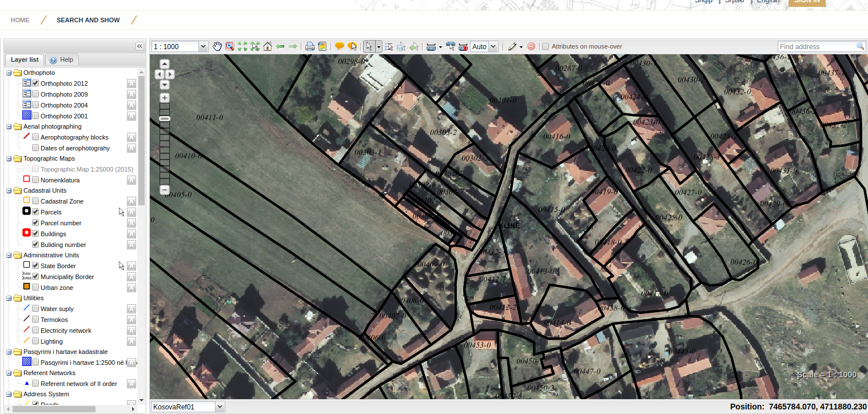Toggle the State Border checkbox
868x414 pixels.
35,266
